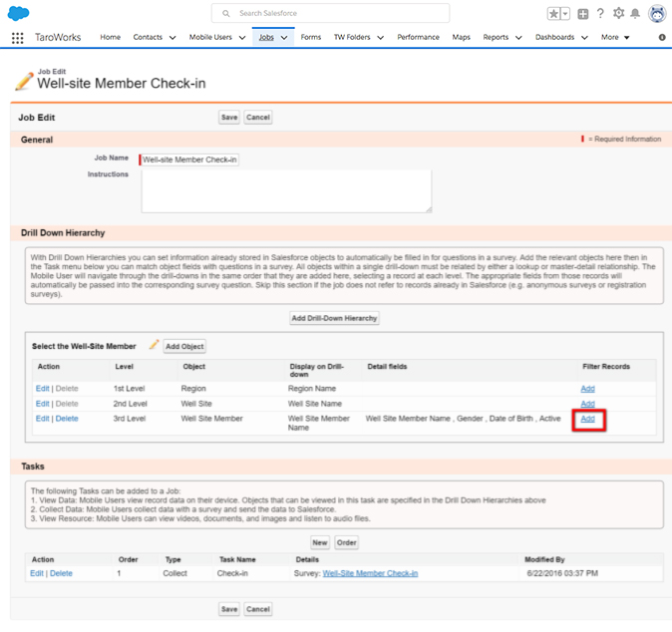Open the Performance tab
The width and height of the screenshot is (672, 632).
(418, 37)
